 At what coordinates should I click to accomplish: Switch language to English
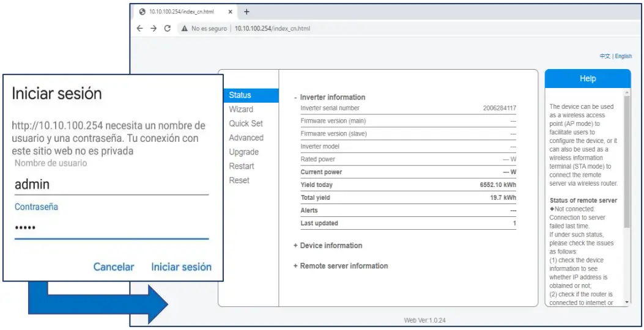tap(623, 56)
